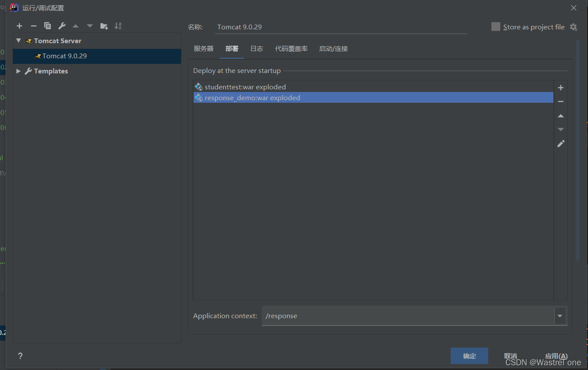Click the 应用(A) button
588x370 pixels.
[x=556, y=356]
